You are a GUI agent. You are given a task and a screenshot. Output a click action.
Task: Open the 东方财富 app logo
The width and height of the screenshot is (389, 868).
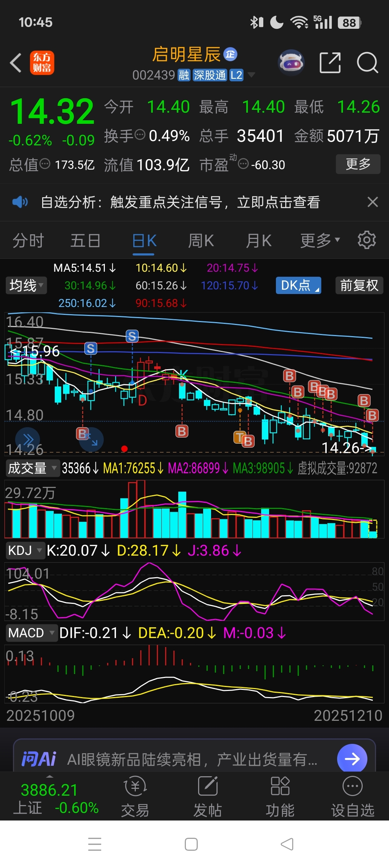point(42,63)
